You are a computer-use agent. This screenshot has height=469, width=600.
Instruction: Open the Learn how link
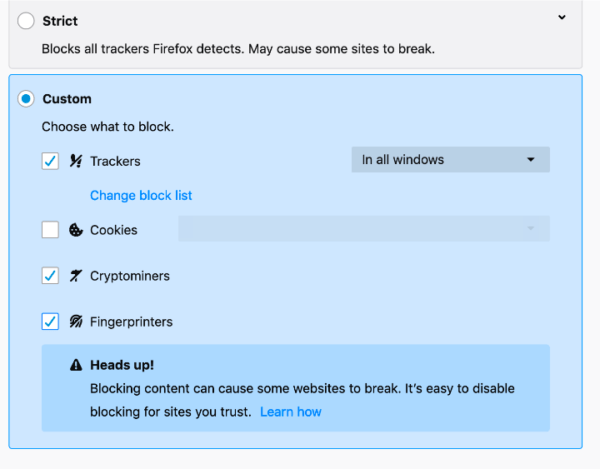click(x=290, y=412)
